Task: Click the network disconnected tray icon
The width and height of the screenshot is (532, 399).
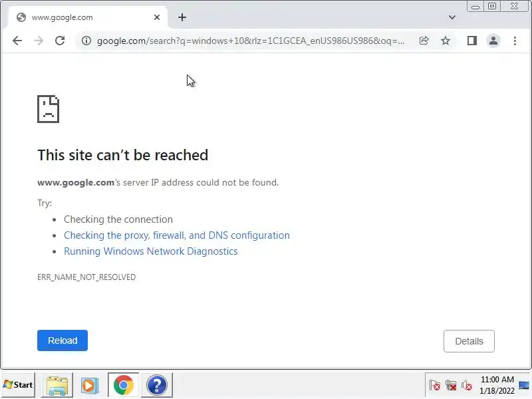Action: (451, 386)
